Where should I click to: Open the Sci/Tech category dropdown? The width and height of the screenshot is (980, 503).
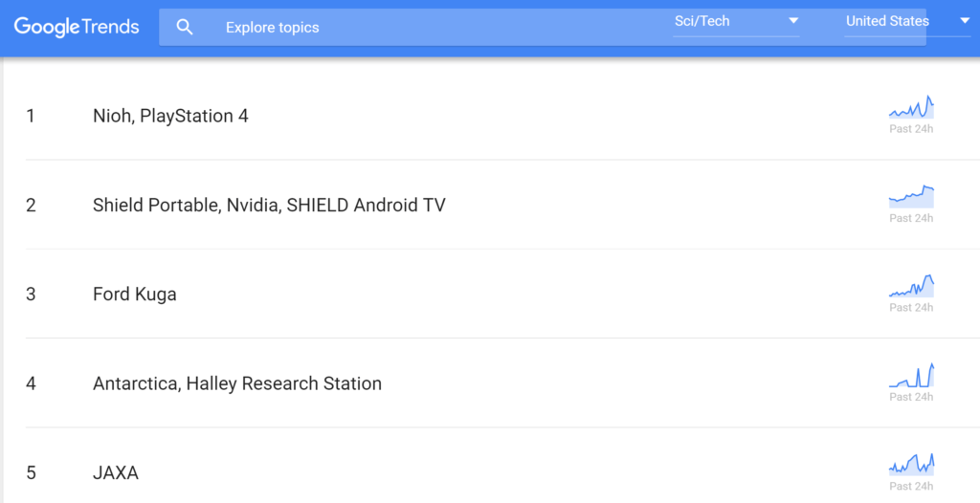(736, 21)
